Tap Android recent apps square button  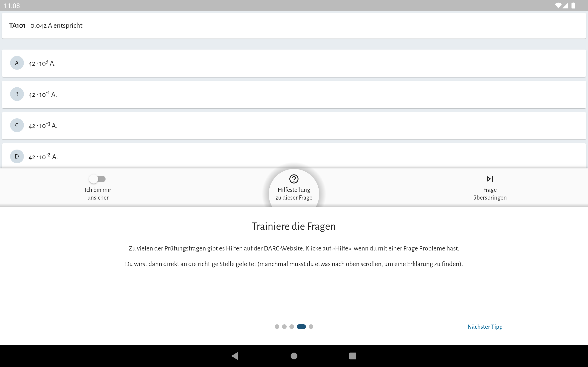[353, 356]
